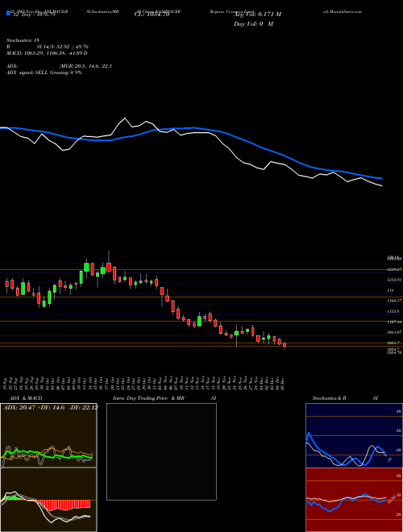Open the blue Stochastics mini chart

pyautogui.click(x=354, y=435)
